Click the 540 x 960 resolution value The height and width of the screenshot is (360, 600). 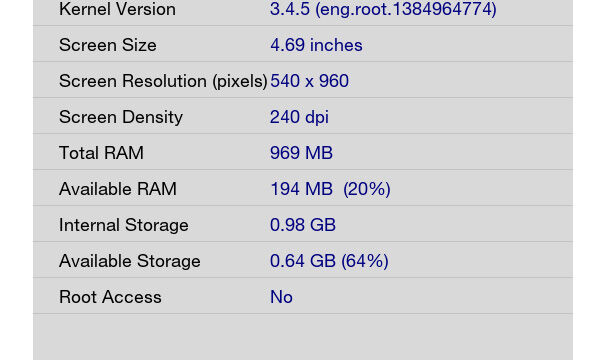(x=309, y=81)
